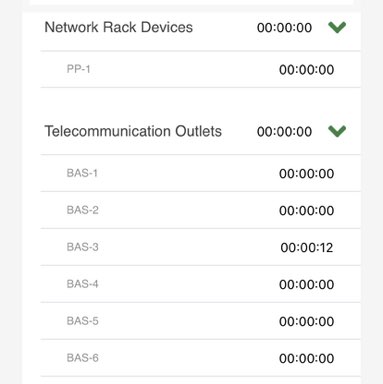Open the BAS-5 outlet row
383x384 pixels.
point(200,321)
